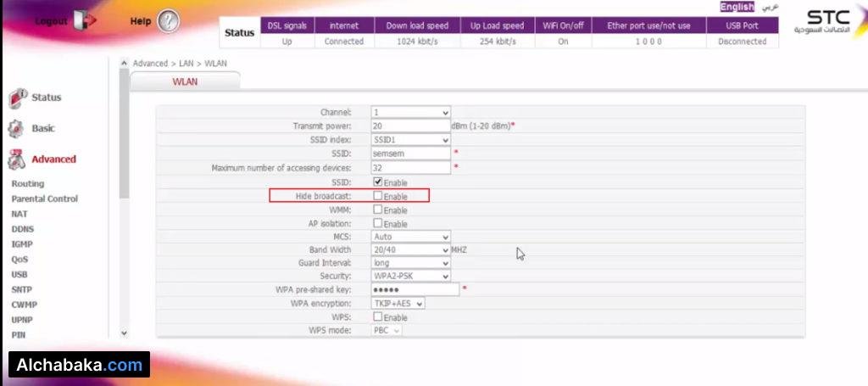The height and width of the screenshot is (386, 868).
Task: Click the Status sidebar icon
Action: [x=19, y=98]
